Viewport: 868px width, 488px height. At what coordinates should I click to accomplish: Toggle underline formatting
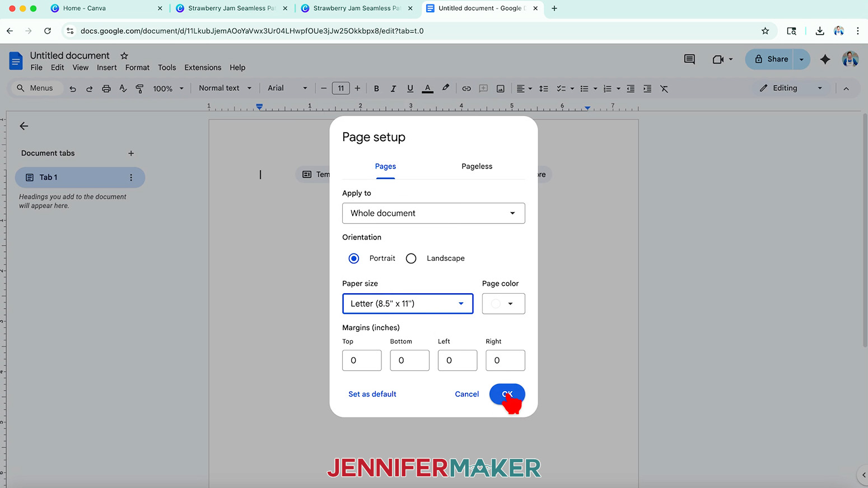[x=410, y=88]
